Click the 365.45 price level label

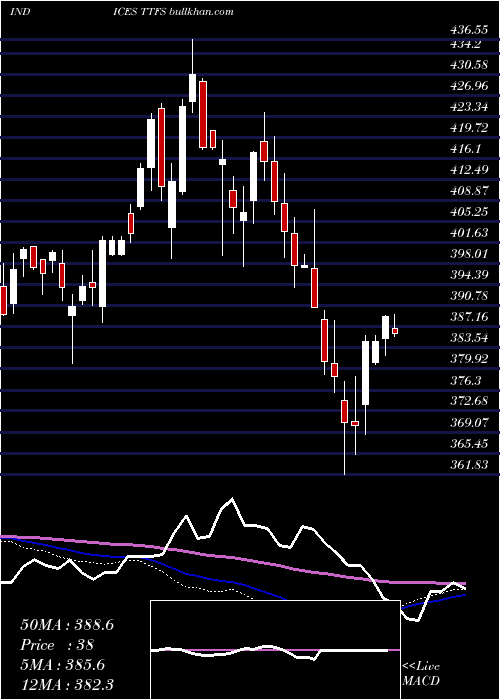469,443
